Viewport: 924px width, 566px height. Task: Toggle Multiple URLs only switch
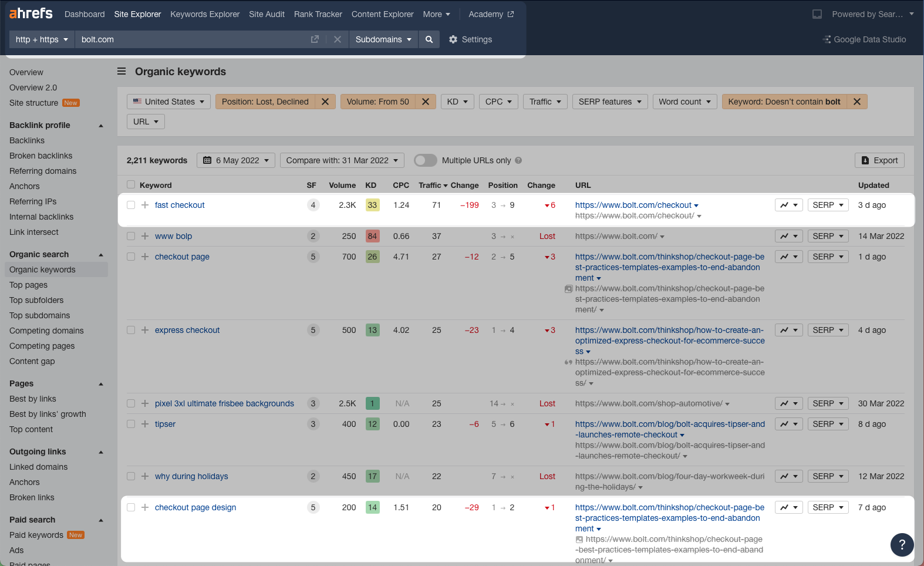[x=426, y=160]
